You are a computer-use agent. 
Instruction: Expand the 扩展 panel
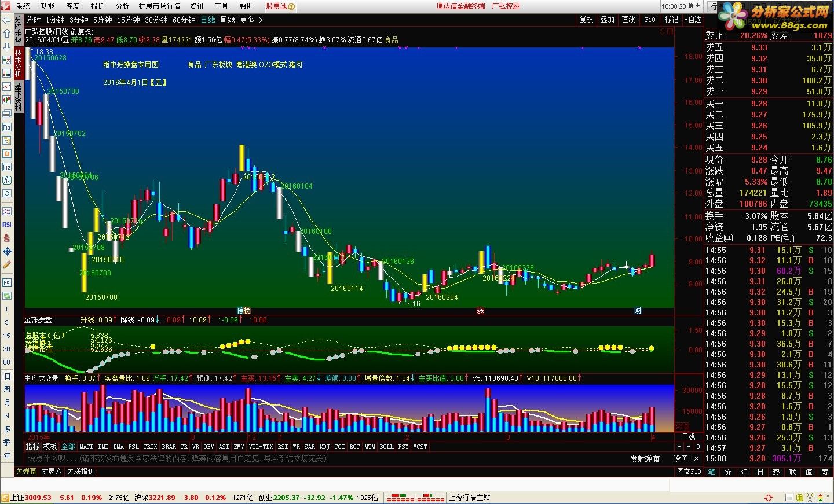tap(51, 472)
